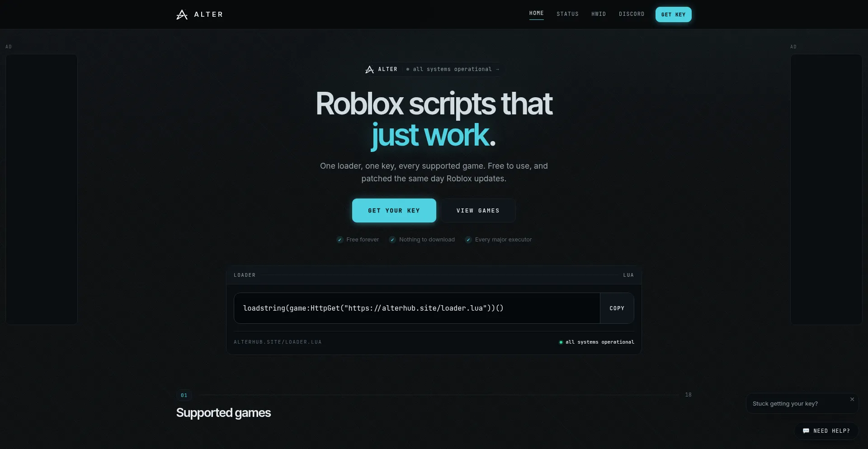Click the Every major executor text
This screenshot has height=449, width=868.
(503, 240)
